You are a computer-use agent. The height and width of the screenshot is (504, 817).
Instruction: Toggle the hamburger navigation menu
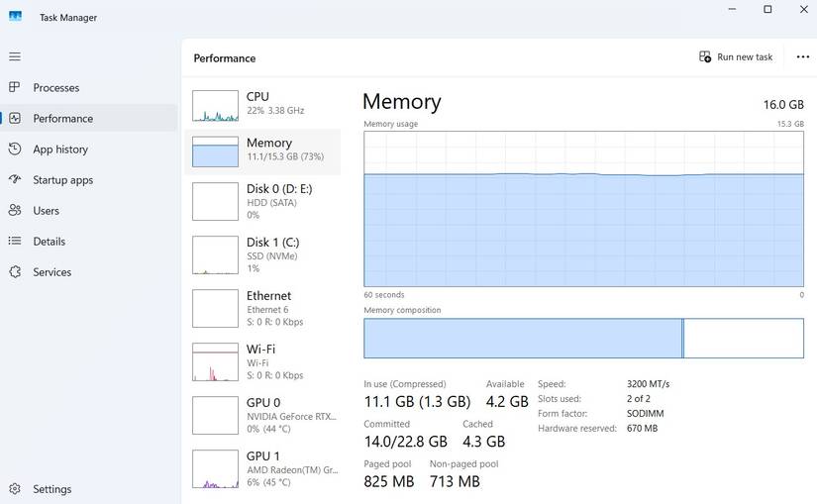click(14, 56)
